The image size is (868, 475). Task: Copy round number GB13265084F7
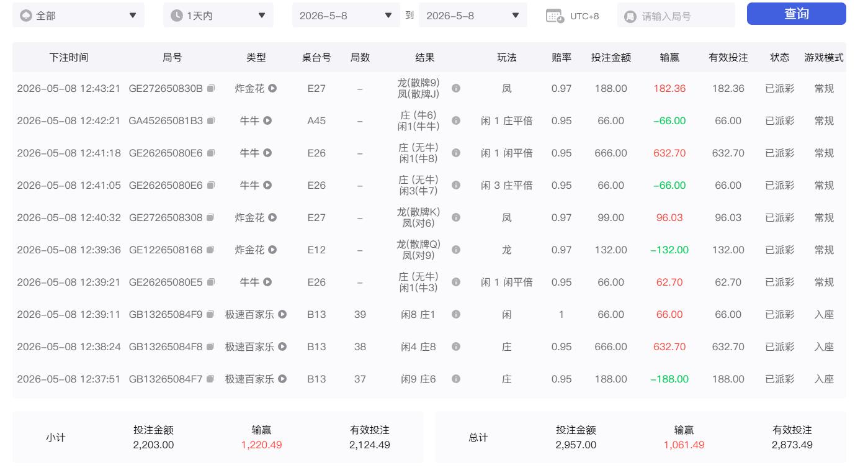click(x=211, y=379)
